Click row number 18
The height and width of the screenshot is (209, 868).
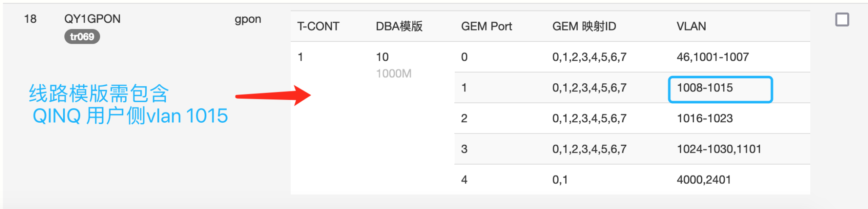(30, 19)
